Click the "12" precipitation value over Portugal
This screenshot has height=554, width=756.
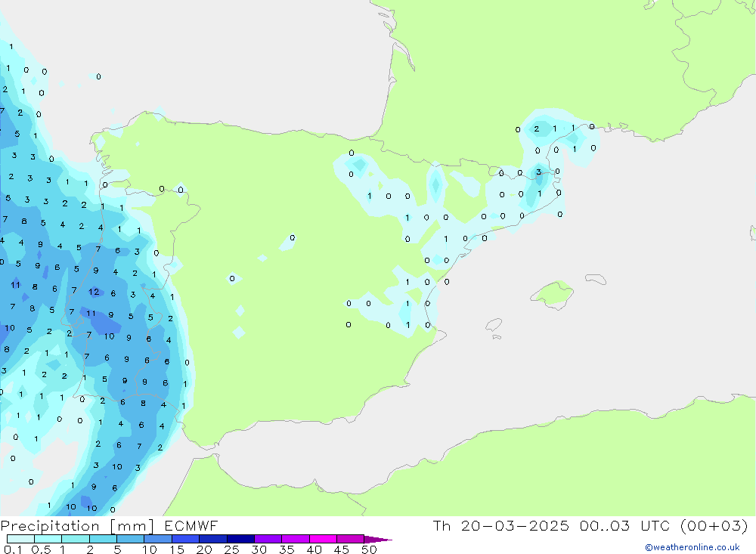pos(94,292)
